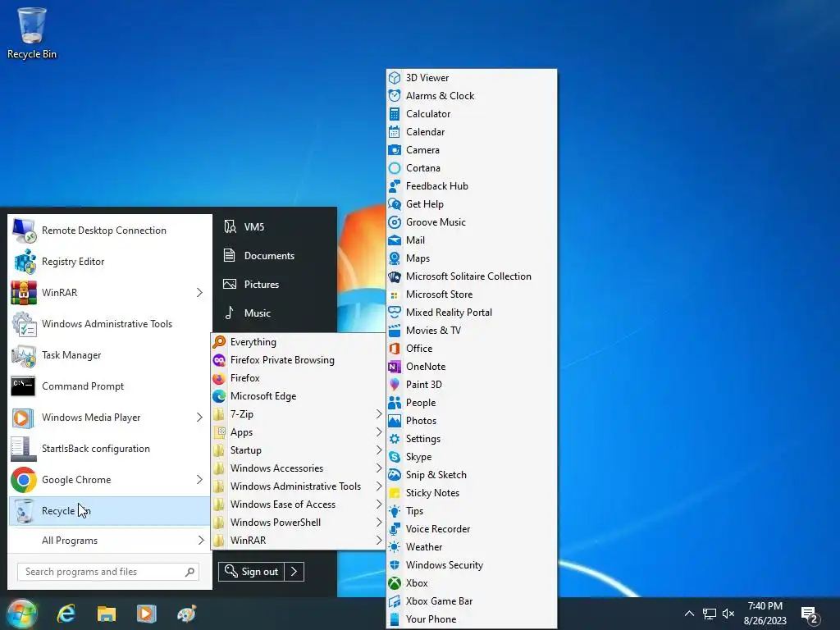Launch Command Prompt icon
840x630 pixels.
click(x=24, y=386)
